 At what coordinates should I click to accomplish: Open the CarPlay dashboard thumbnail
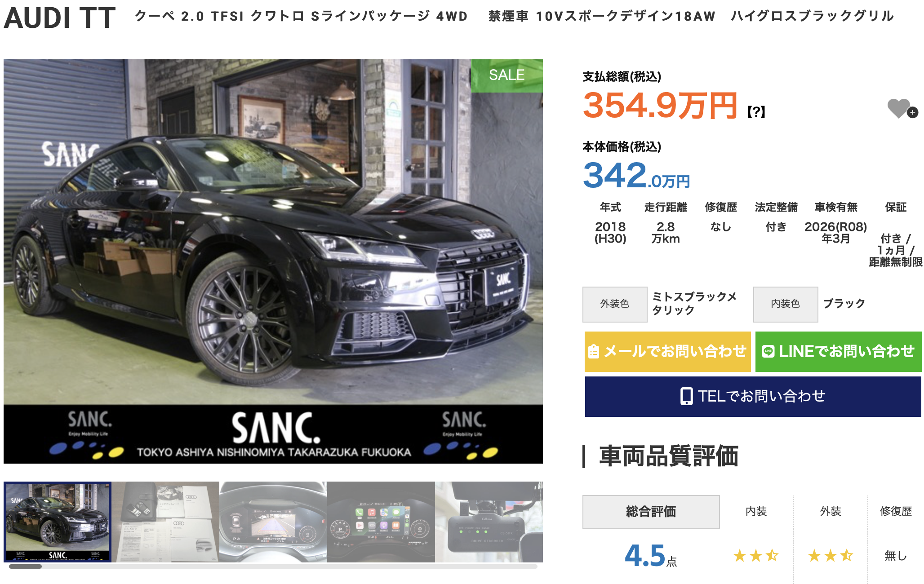tap(381, 522)
